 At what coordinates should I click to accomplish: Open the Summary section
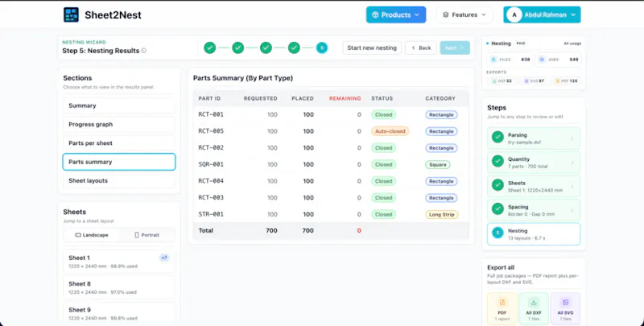click(119, 105)
